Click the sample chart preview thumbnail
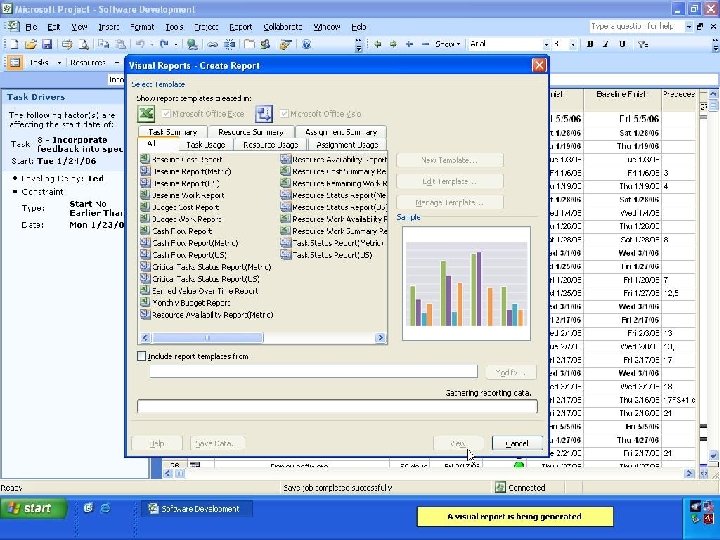This screenshot has height=540, width=720. (466, 283)
